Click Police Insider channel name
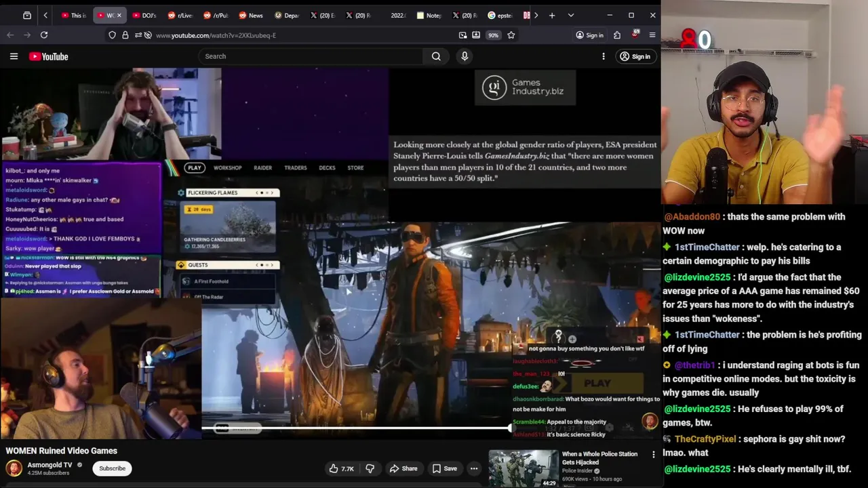 point(577,471)
